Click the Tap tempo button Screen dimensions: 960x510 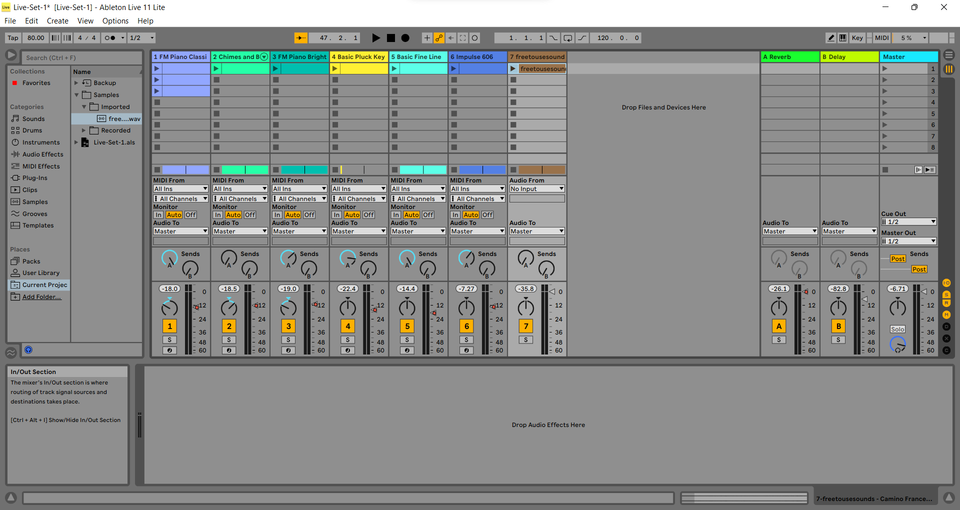tap(13, 38)
